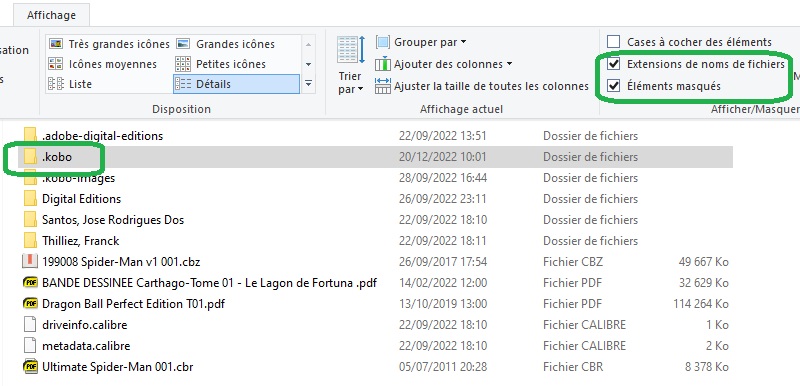This screenshot has width=800, height=386.
Task: Click the 49 667 Ko size value
Action: (x=704, y=262)
